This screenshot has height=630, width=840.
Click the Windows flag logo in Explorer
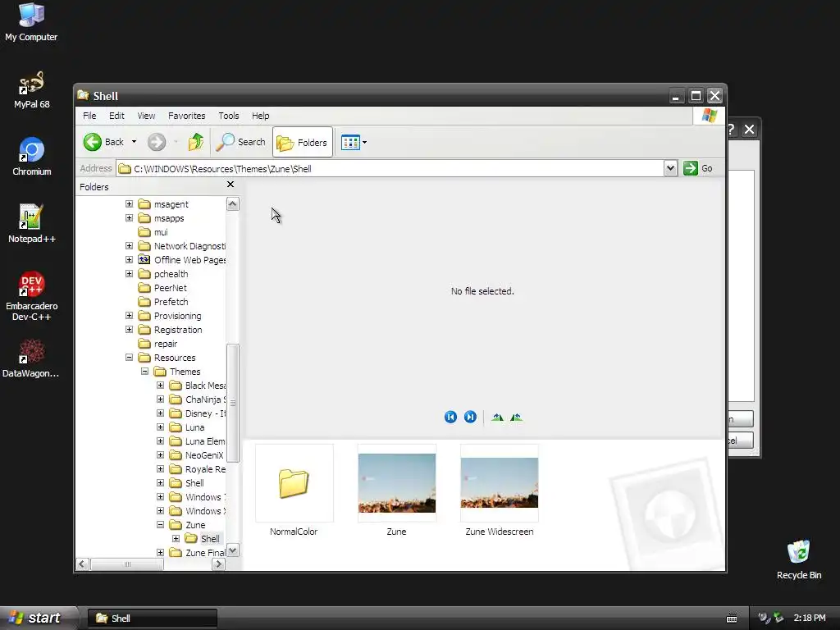(x=710, y=115)
